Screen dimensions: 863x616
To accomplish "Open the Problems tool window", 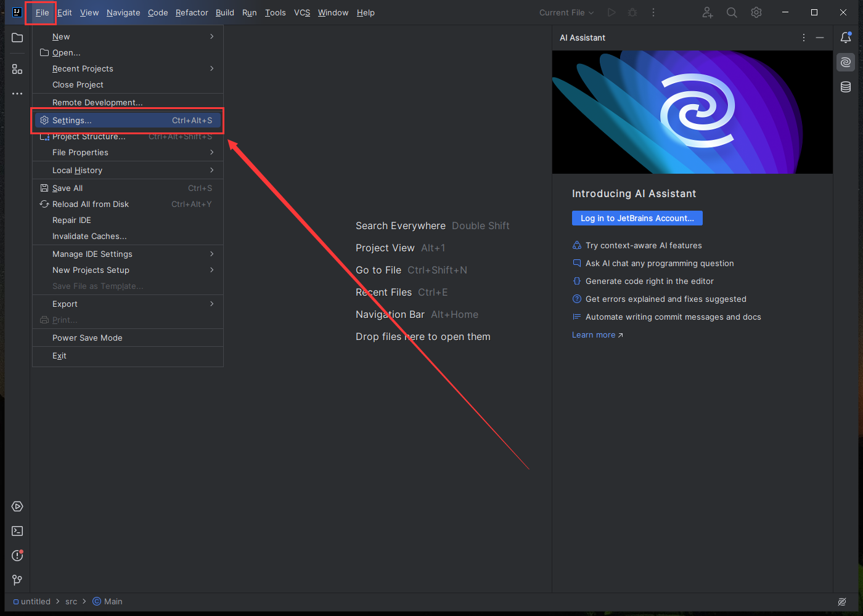I will [17, 556].
